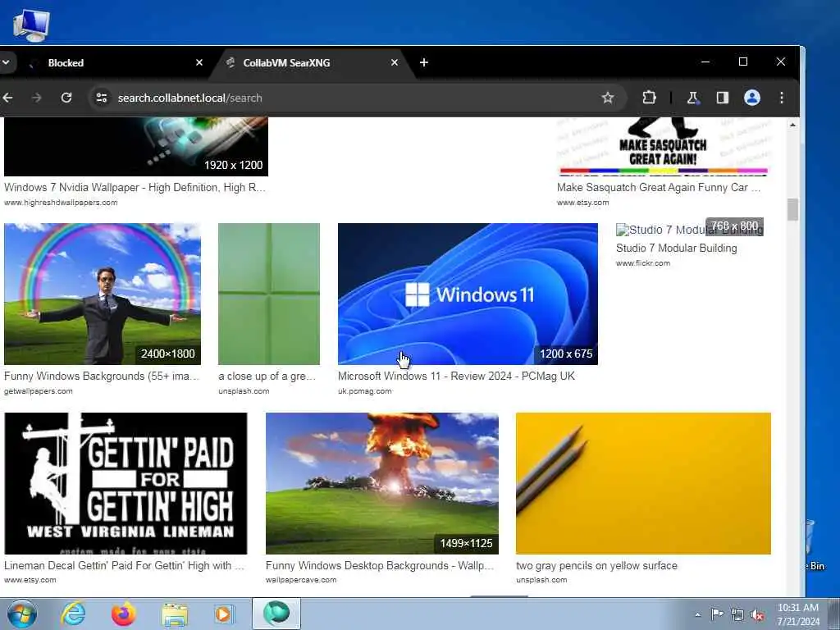Toggle the browser side panel
The image size is (840, 630).
[722, 98]
